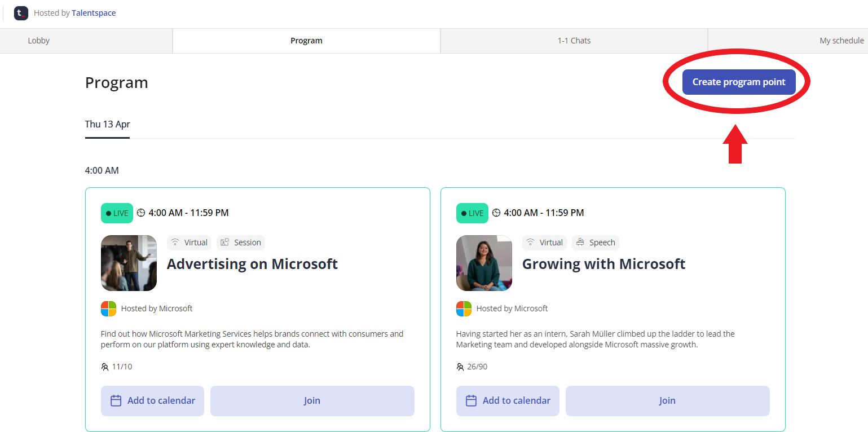Image resolution: width=868 pixels, height=432 pixels.
Task: Click the Talentspace logo icon
Action: tap(21, 13)
